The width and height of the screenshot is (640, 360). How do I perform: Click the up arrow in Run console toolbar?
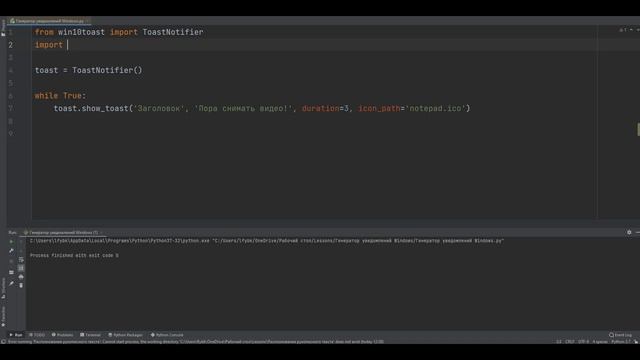pyautogui.click(x=21, y=242)
